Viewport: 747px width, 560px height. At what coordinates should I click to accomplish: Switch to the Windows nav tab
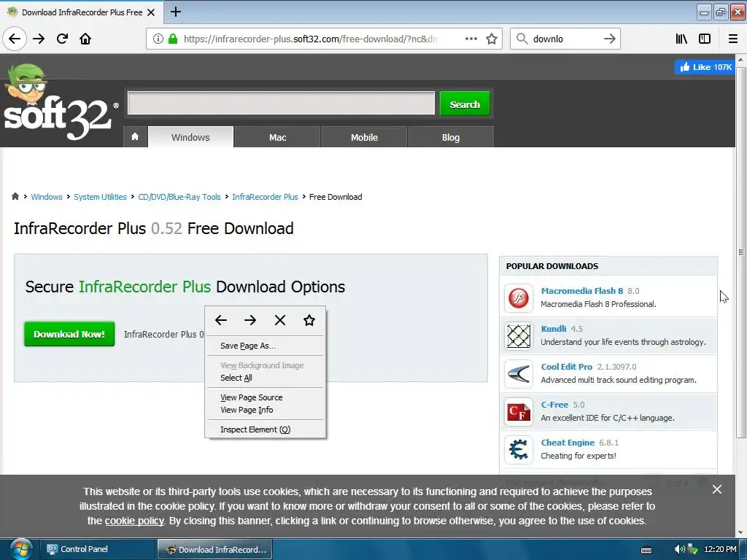coord(190,137)
